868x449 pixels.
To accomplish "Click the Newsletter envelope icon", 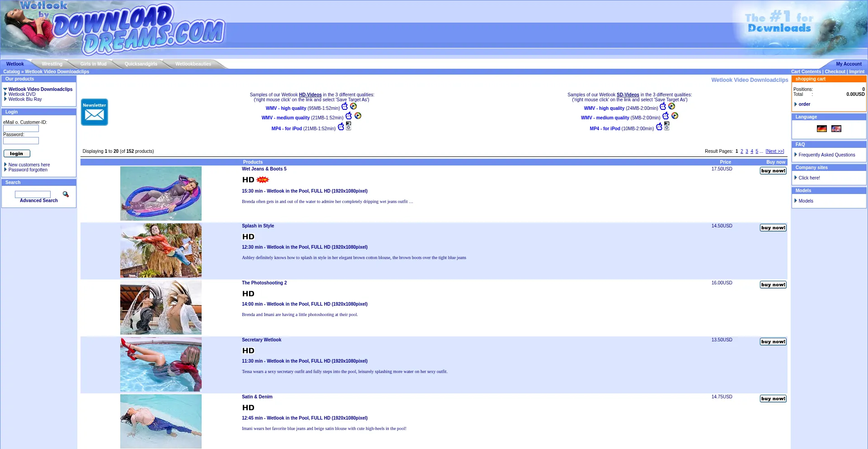I will pyautogui.click(x=94, y=112).
